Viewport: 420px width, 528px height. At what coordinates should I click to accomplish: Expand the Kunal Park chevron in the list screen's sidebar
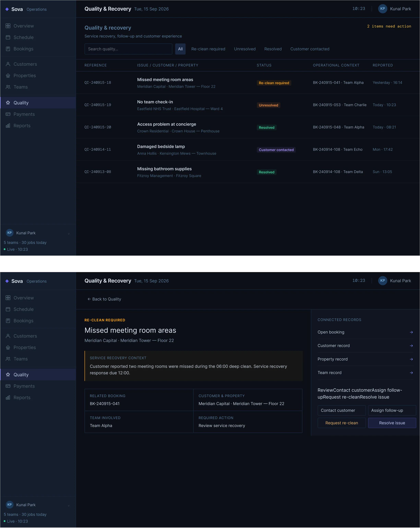point(69,233)
